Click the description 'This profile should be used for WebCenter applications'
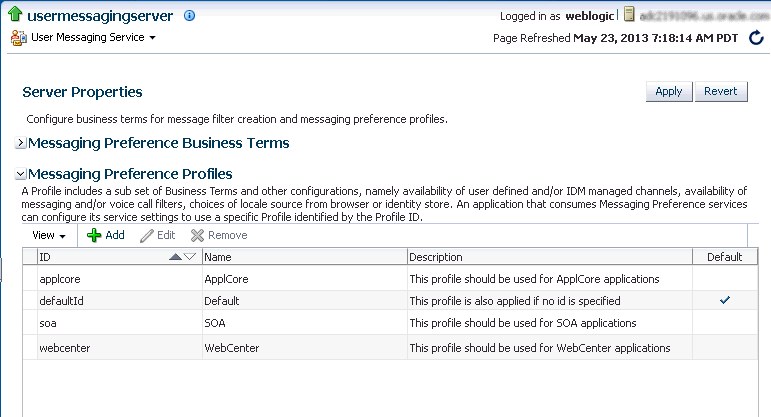The width and height of the screenshot is (771, 417). 540,348
